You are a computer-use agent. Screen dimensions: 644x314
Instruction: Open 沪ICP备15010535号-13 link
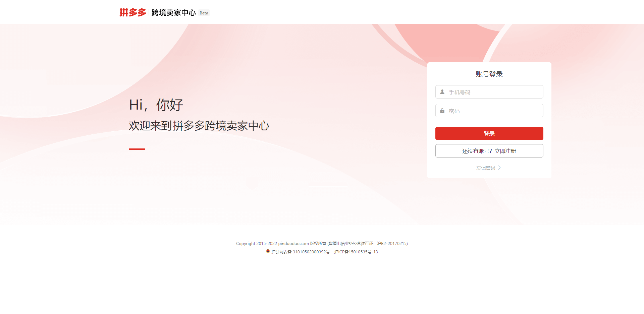356,252
